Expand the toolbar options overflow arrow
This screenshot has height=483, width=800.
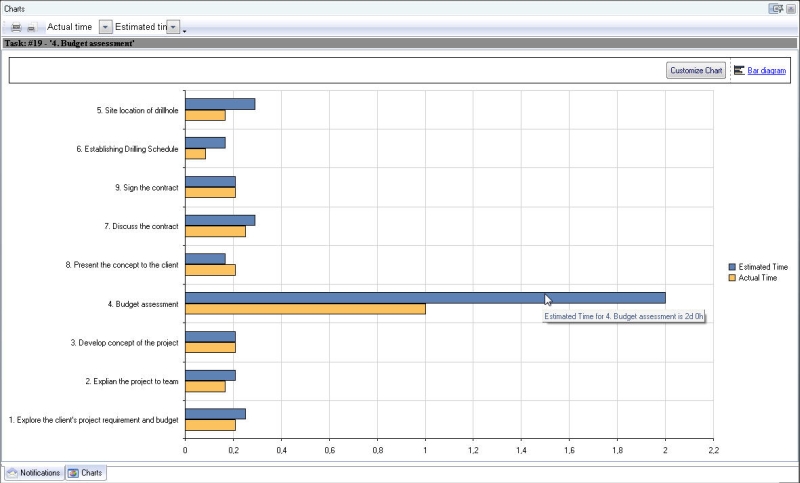(x=185, y=30)
